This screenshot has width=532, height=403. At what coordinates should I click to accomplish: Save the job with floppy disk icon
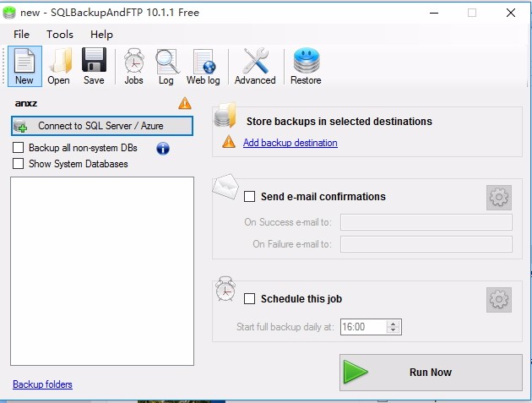(x=94, y=66)
